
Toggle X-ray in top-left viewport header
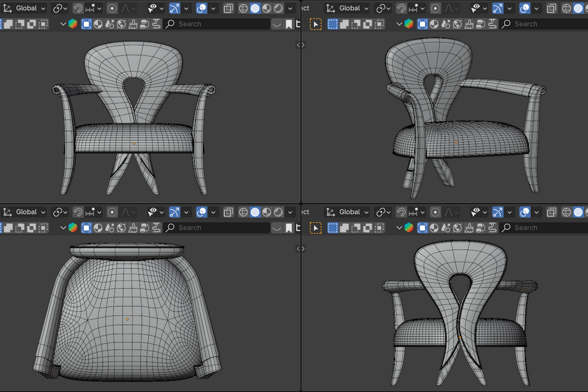click(x=228, y=9)
